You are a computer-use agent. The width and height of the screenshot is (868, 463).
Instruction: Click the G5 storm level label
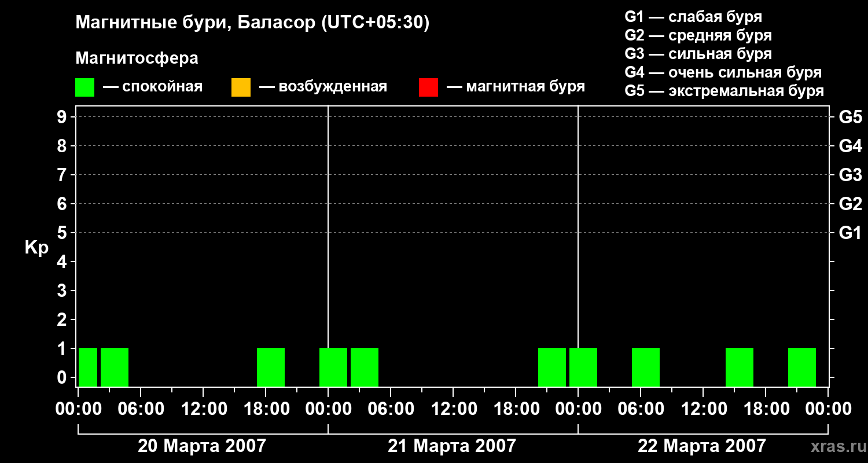[x=850, y=117]
